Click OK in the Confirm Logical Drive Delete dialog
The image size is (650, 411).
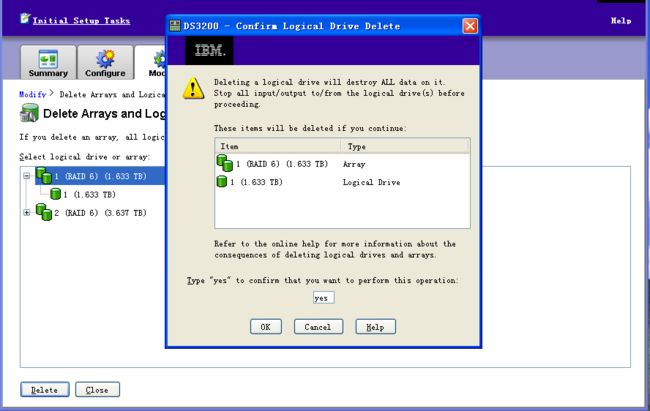coord(266,327)
